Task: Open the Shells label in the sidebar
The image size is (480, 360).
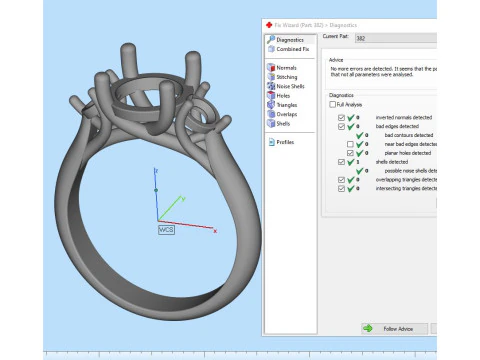Action: pyautogui.click(x=283, y=124)
